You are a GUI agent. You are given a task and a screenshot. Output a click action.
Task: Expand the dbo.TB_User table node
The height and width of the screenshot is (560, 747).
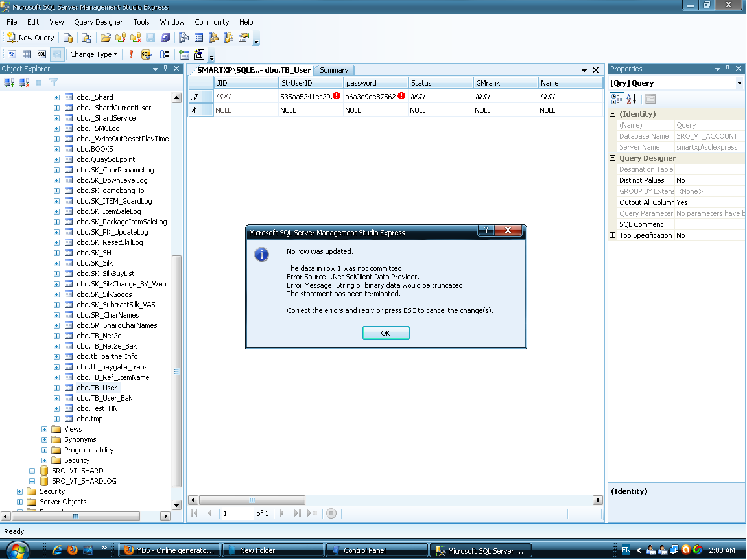click(x=56, y=388)
